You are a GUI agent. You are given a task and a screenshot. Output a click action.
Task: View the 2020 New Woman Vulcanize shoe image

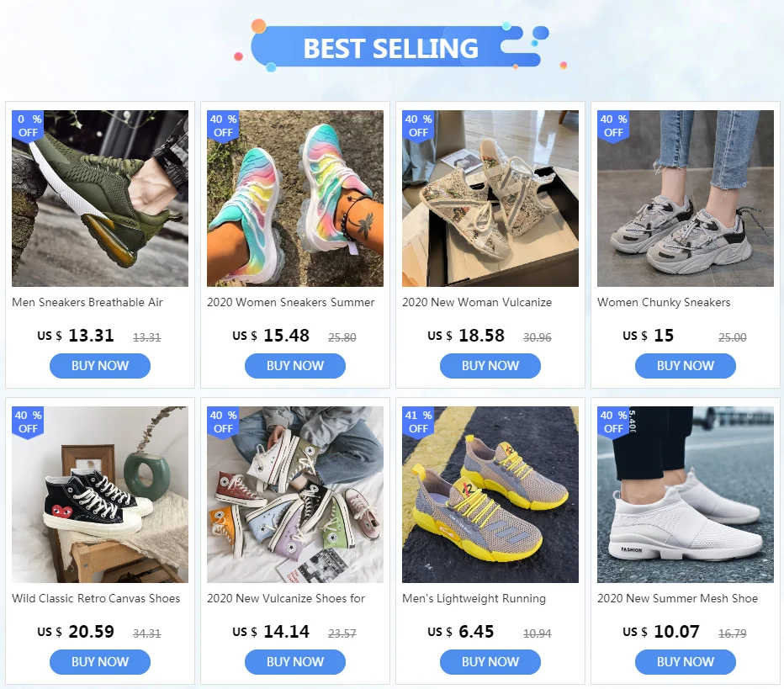coord(490,199)
